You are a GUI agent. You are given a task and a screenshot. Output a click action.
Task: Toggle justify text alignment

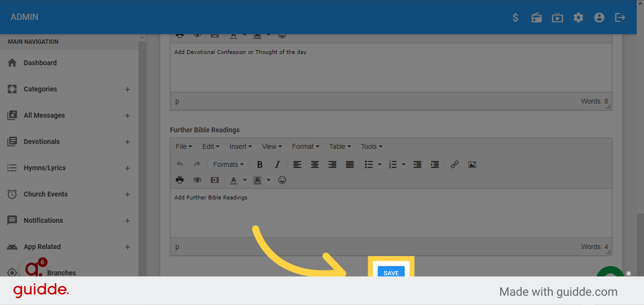(x=350, y=164)
